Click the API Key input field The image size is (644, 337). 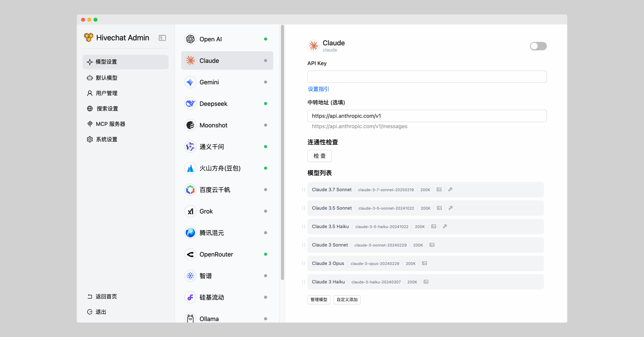click(427, 77)
